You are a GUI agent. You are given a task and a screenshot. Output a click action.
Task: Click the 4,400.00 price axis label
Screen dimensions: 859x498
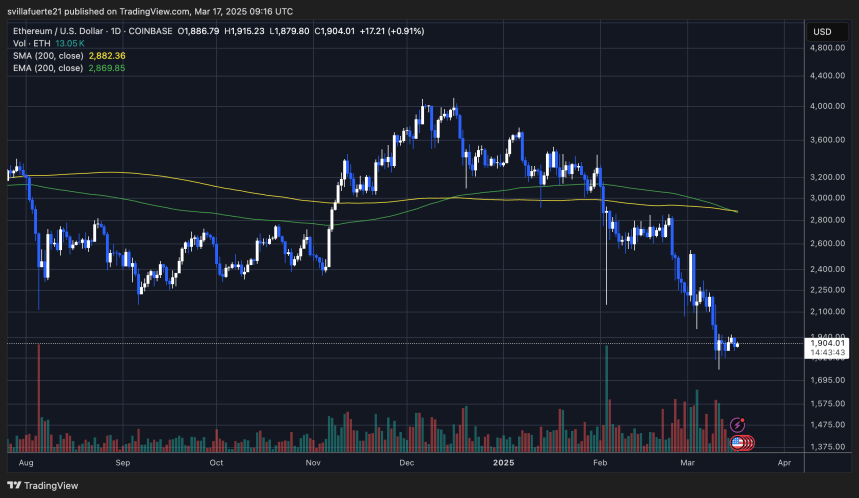click(827, 76)
